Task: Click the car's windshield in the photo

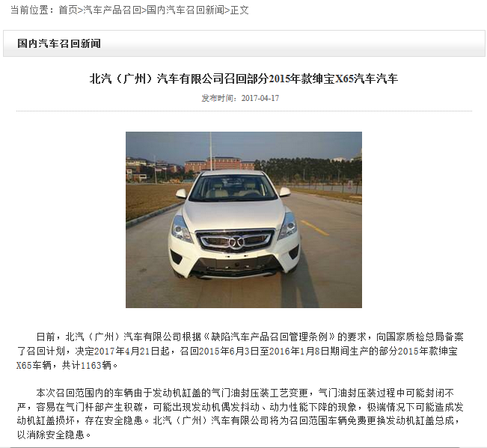Action: 233,188
